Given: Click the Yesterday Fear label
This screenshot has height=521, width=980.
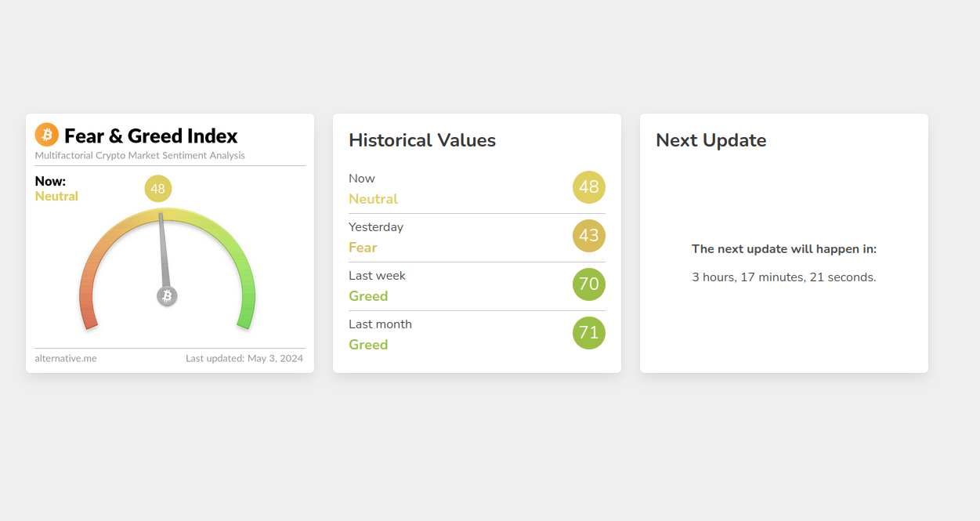Looking at the screenshot, I should (x=363, y=248).
